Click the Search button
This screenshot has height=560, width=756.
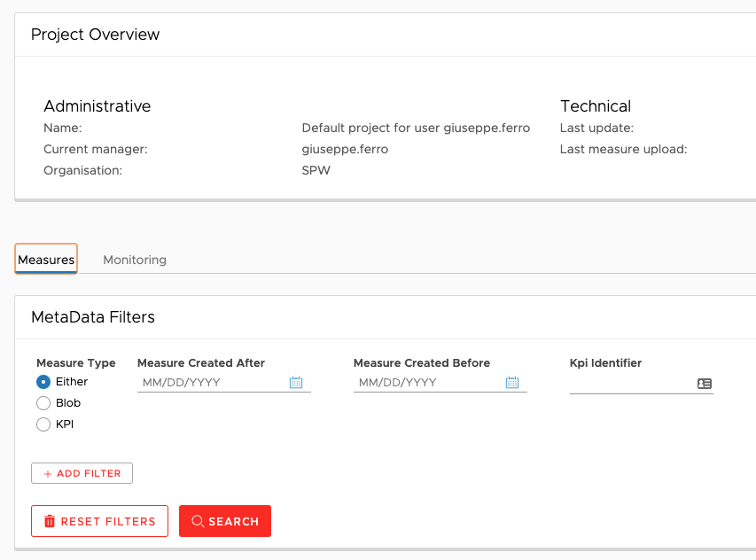[x=225, y=521]
